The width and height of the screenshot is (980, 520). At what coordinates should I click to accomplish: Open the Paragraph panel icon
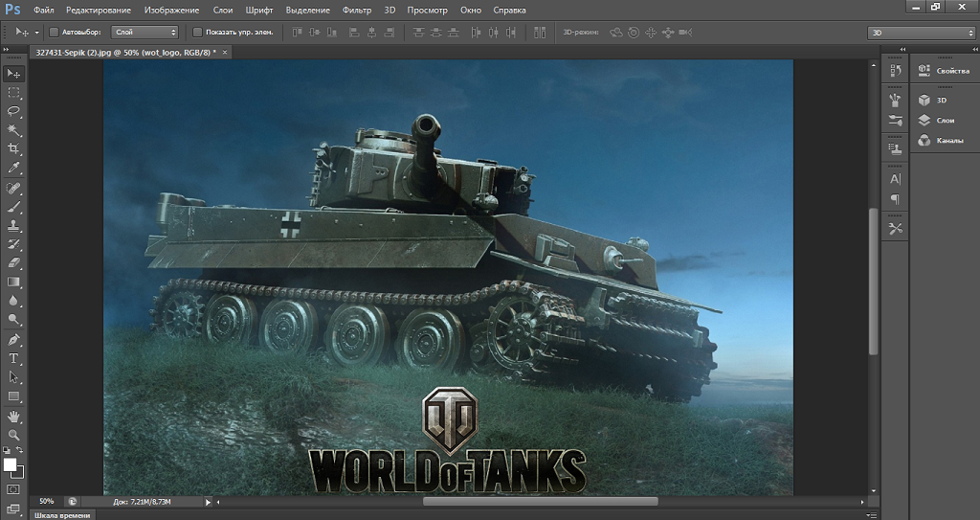click(x=895, y=199)
